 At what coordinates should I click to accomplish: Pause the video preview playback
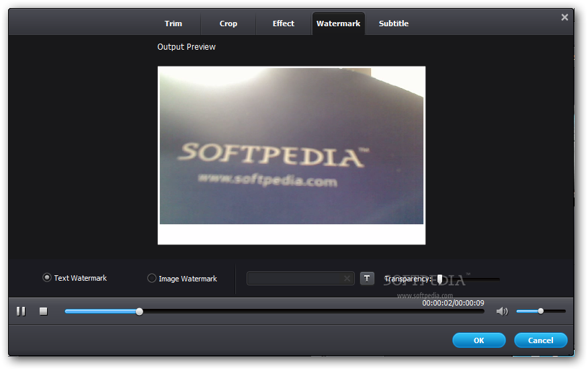[21, 311]
